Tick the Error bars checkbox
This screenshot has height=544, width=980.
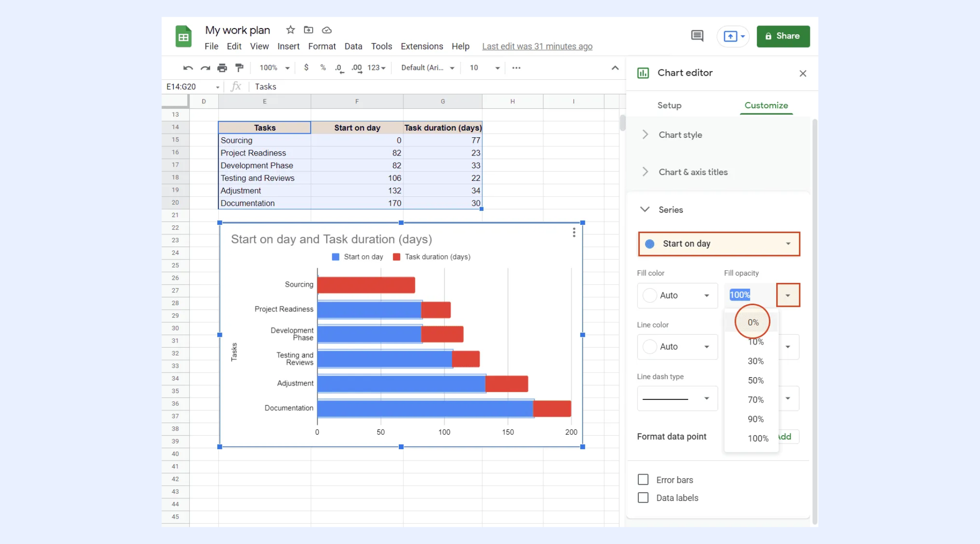pyautogui.click(x=643, y=480)
